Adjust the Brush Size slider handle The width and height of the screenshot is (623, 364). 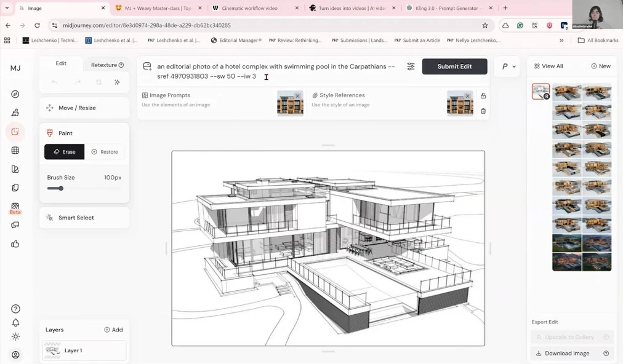tap(61, 188)
